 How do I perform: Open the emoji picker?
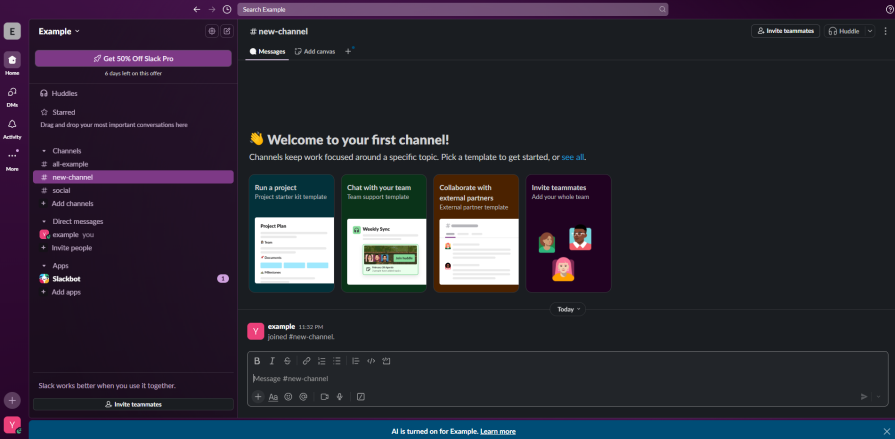tap(288, 397)
